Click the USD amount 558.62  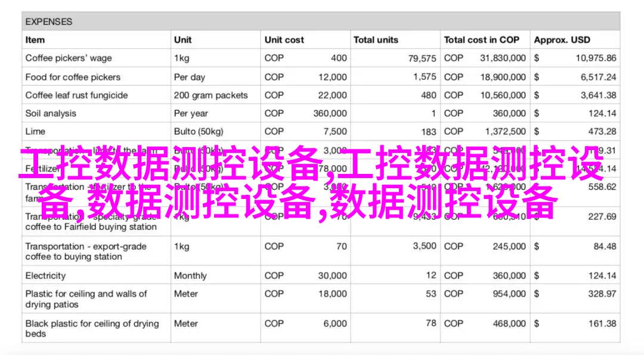tap(602, 187)
